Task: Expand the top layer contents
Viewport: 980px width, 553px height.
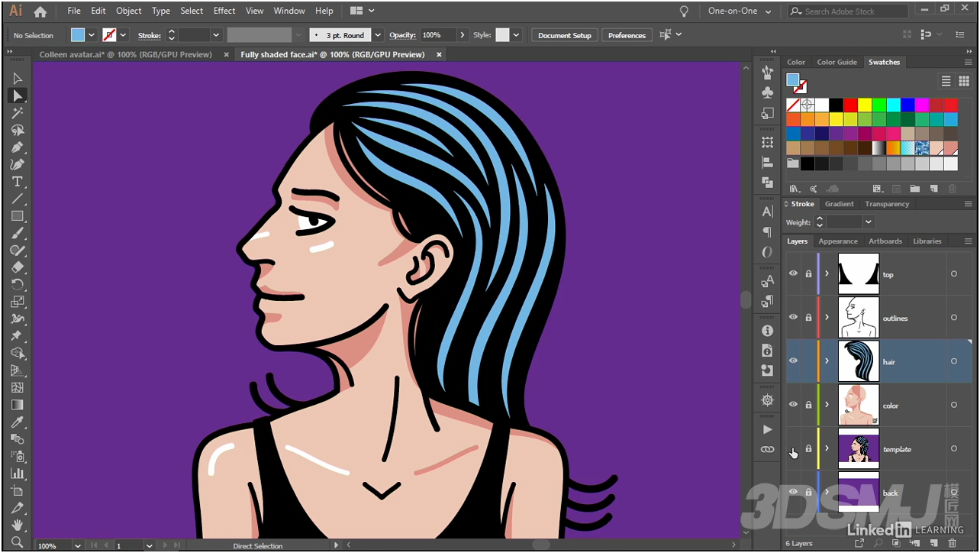Action: pyautogui.click(x=827, y=273)
